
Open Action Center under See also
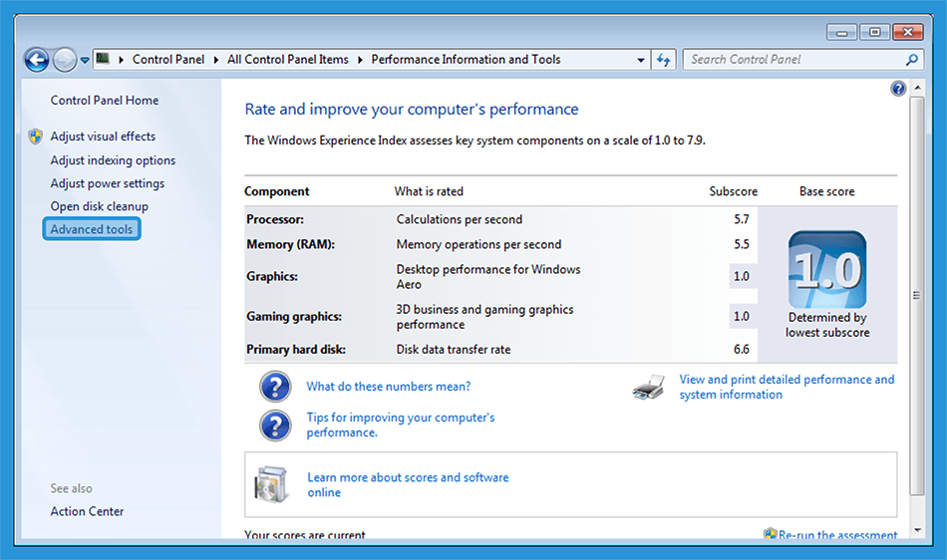pos(87,511)
